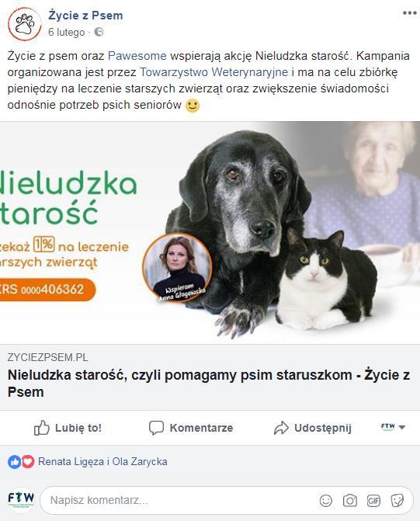View who reacted: Renata Ligęza i Ola Zarycka
This screenshot has height=521, width=420.
pyautogui.click(x=102, y=462)
